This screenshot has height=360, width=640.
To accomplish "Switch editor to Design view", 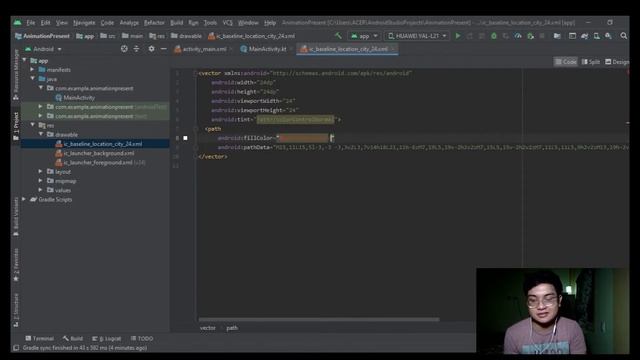I will click(x=616, y=62).
